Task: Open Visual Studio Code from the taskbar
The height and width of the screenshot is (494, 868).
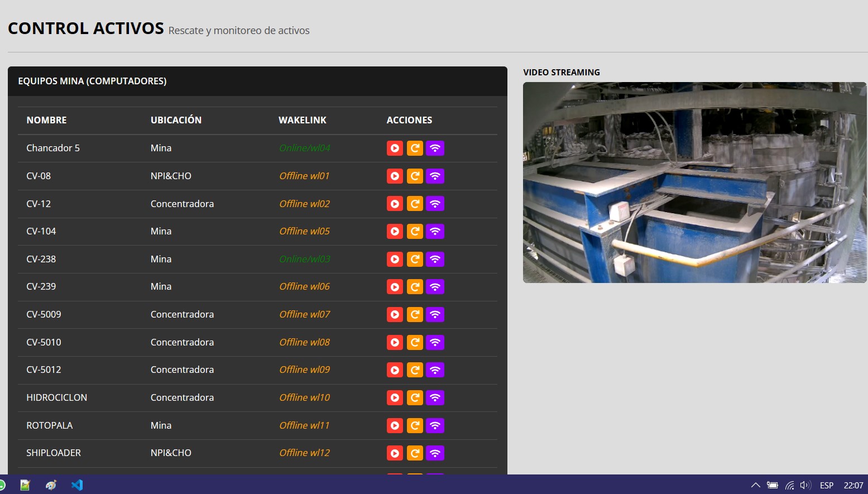Action: (x=77, y=485)
